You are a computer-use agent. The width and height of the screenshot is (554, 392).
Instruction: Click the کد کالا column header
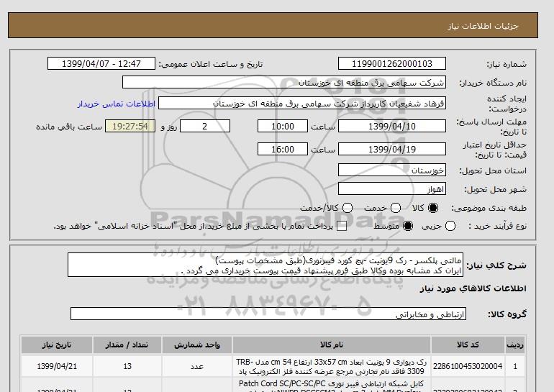(x=468, y=345)
